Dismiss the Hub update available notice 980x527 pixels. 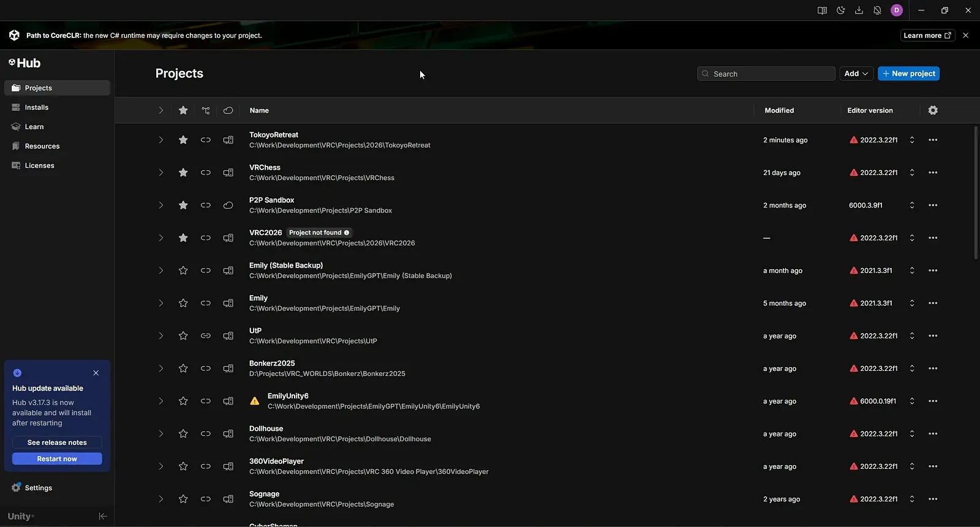tap(96, 373)
